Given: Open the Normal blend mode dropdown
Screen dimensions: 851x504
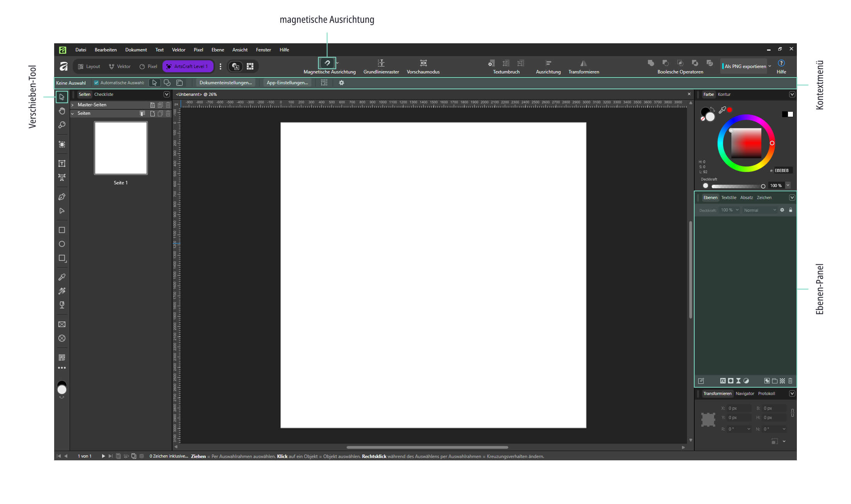Looking at the screenshot, I should [760, 210].
